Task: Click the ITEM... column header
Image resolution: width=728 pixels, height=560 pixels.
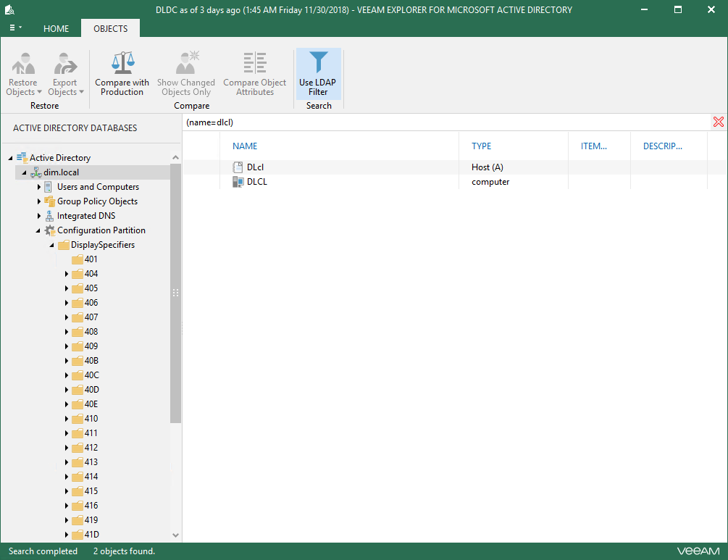Action: pos(594,146)
